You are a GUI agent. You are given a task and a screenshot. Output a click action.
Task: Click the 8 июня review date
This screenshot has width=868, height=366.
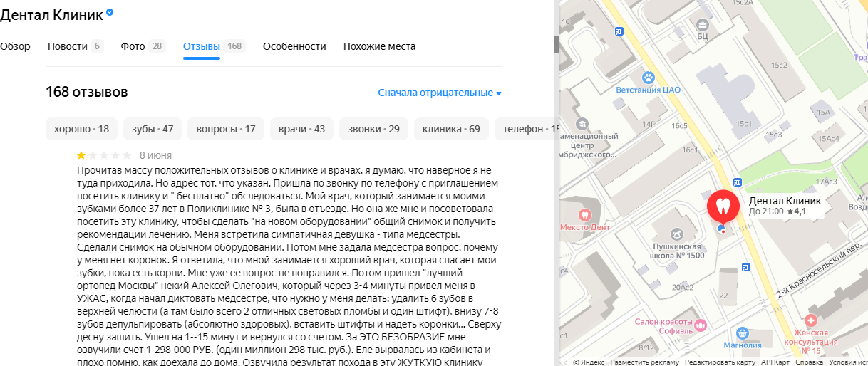(155, 155)
